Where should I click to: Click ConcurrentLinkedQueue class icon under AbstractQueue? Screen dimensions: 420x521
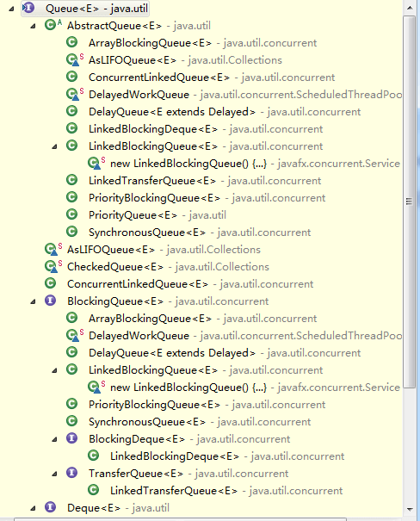coord(71,77)
